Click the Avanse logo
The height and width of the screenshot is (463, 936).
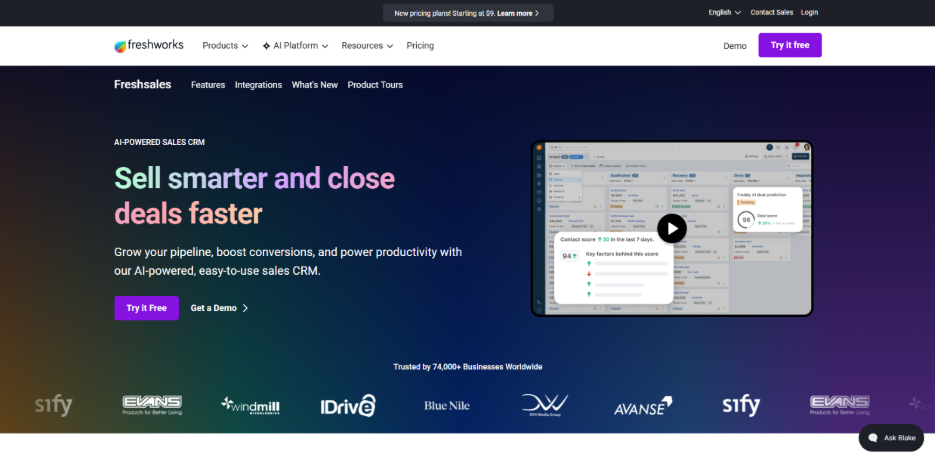coord(644,406)
